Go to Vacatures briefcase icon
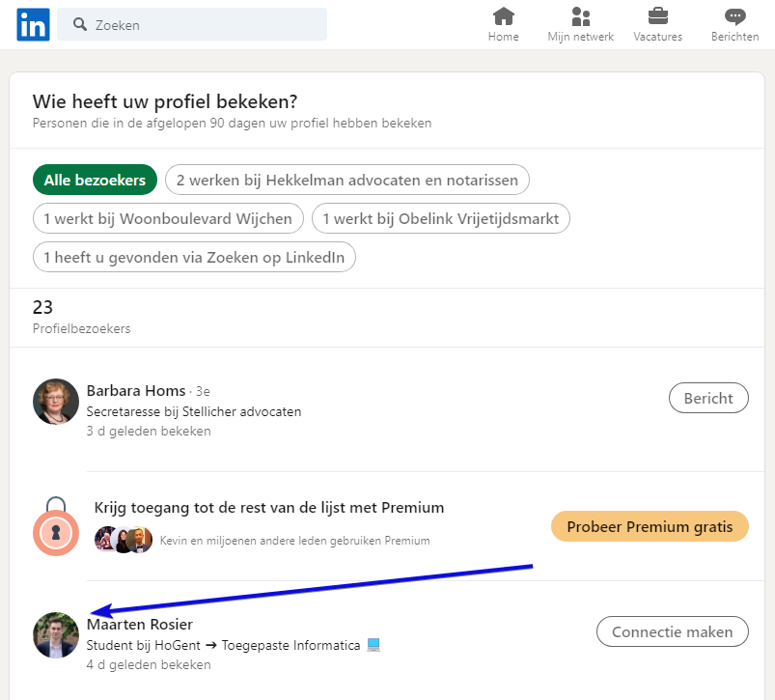The image size is (775, 700). coord(657,16)
